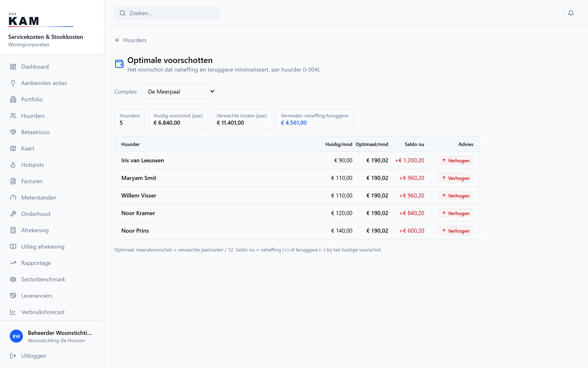Click the Onderhoud wrench icon
The height and width of the screenshot is (368, 588).
pyautogui.click(x=13, y=214)
